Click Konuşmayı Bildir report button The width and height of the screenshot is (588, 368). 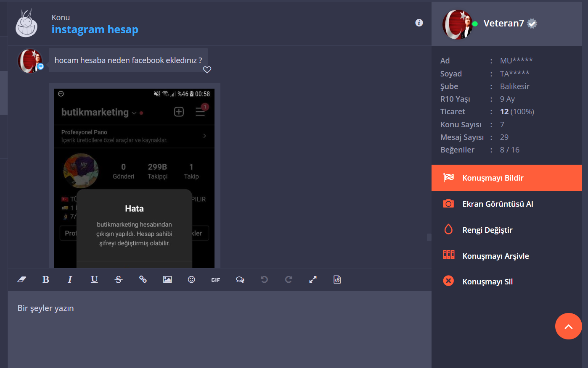(x=507, y=178)
